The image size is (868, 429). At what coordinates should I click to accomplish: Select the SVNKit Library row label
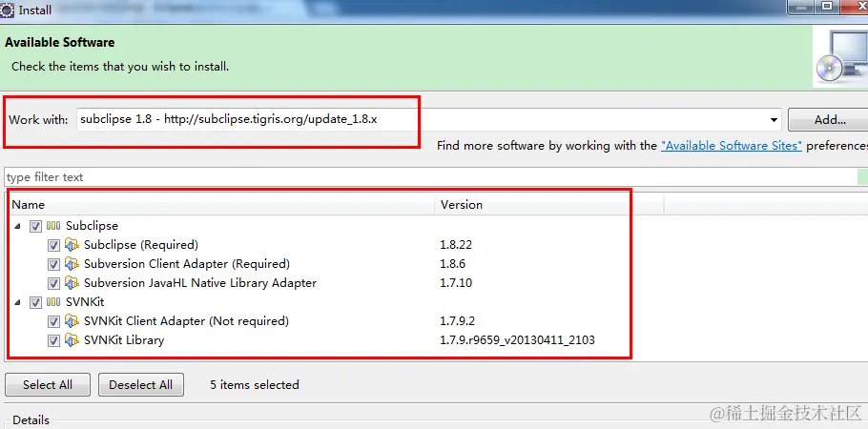tap(124, 340)
